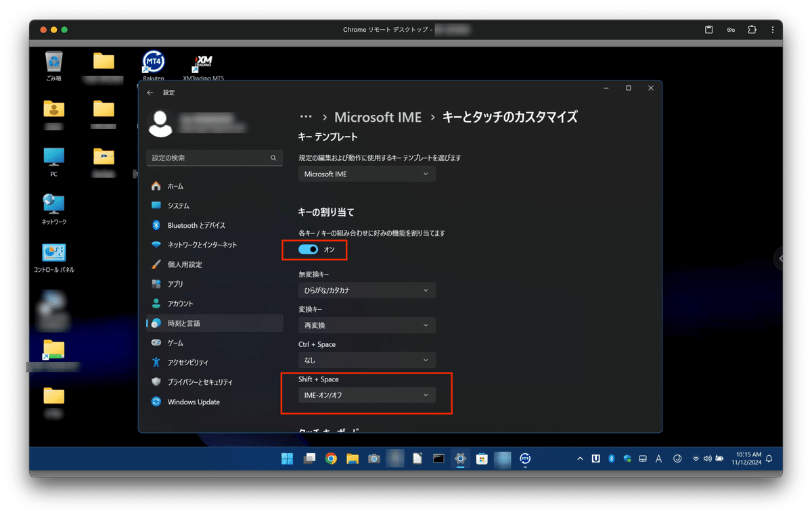Open Chrome from the taskbar
Viewport: 812px width, 516px height.
331,459
